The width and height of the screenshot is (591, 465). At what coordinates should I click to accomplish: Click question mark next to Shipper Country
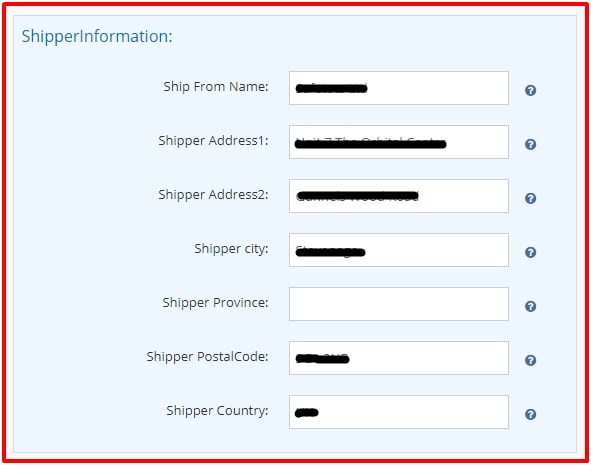point(530,415)
